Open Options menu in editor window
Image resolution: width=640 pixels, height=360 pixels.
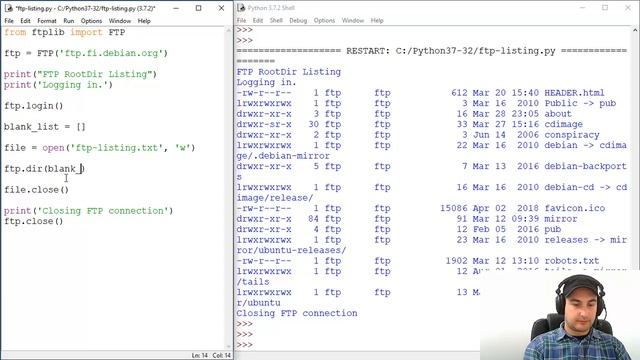coord(91,21)
